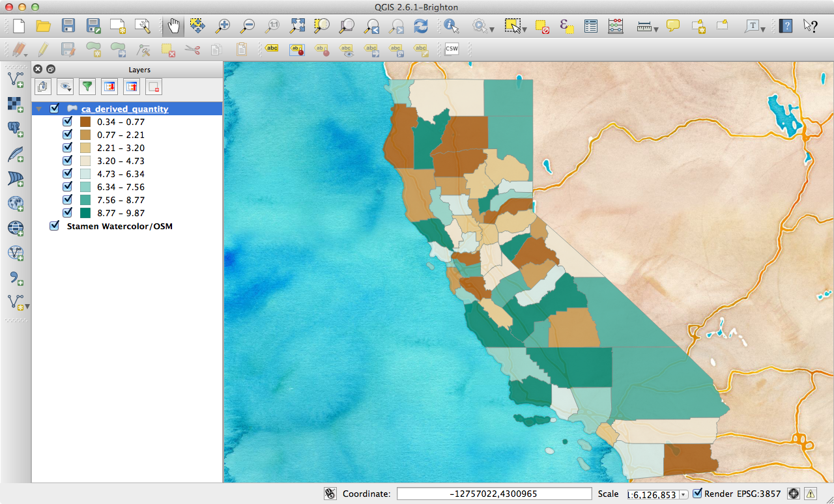Add Raster Layer from side toolbar

tap(16, 105)
